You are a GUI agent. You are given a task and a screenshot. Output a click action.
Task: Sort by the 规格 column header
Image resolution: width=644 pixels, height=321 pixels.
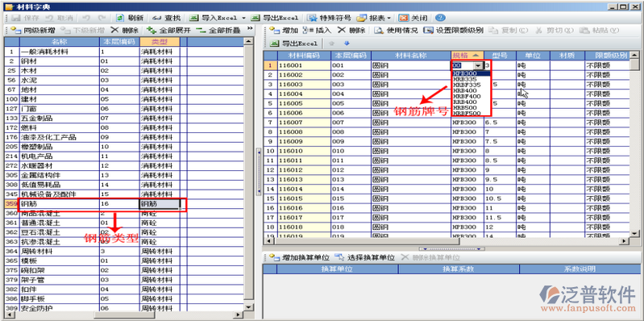(467, 56)
